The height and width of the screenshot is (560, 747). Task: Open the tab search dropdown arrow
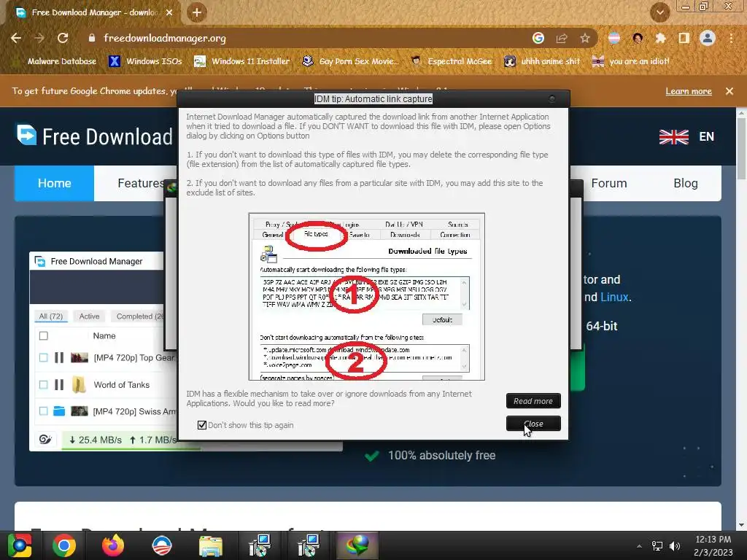pos(660,12)
